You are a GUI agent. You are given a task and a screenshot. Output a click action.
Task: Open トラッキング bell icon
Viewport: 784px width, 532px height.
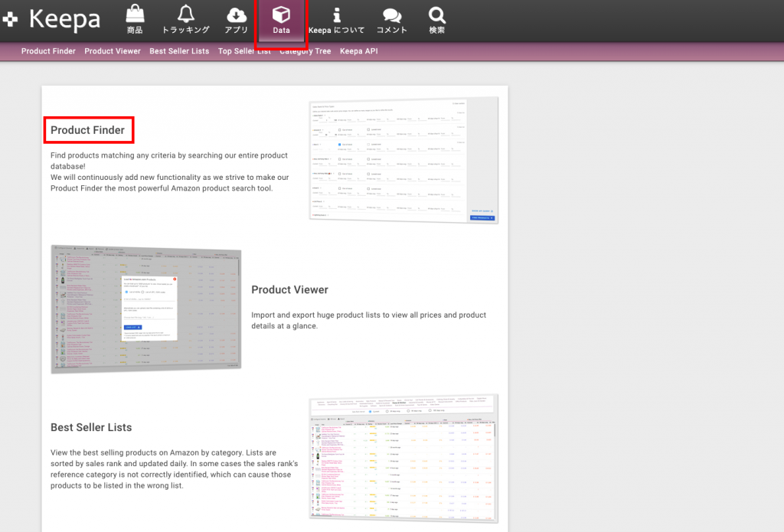point(185,15)
